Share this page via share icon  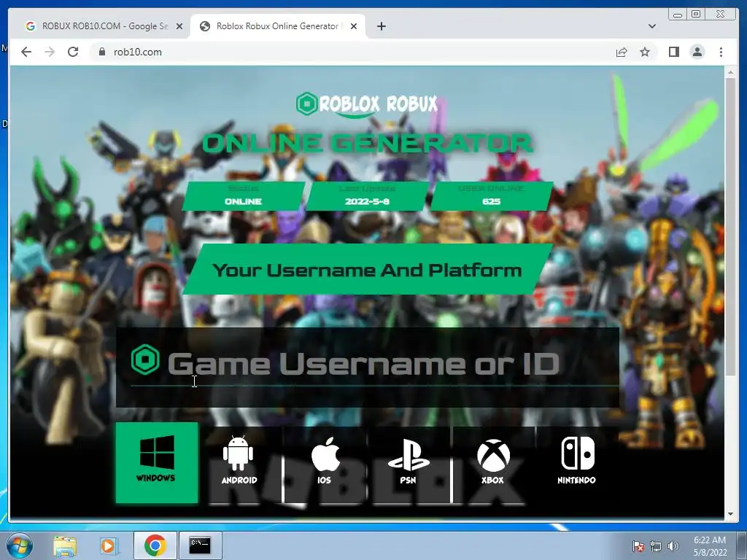(622, 52)
